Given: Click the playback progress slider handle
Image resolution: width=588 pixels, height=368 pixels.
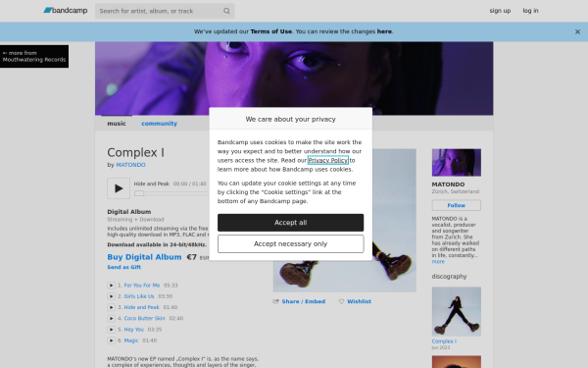Looking at the screenshot, I should click(139, 193).
